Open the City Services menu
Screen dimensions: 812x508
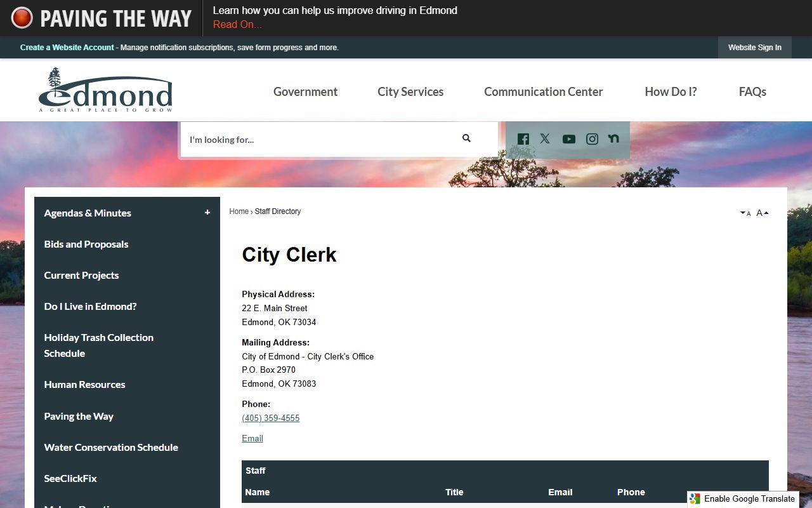(x=410, y=91)
